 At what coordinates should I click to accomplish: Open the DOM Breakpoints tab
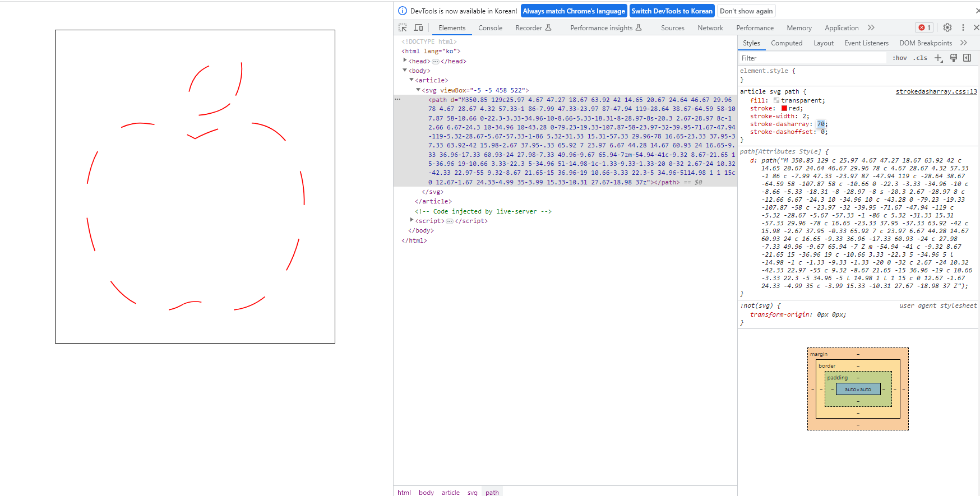pos(926,43)
